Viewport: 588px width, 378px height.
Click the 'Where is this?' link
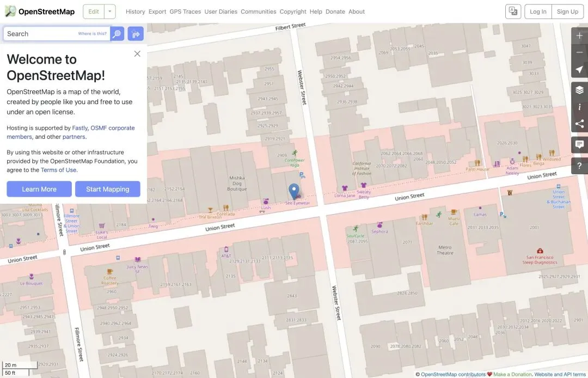[92, 34]
